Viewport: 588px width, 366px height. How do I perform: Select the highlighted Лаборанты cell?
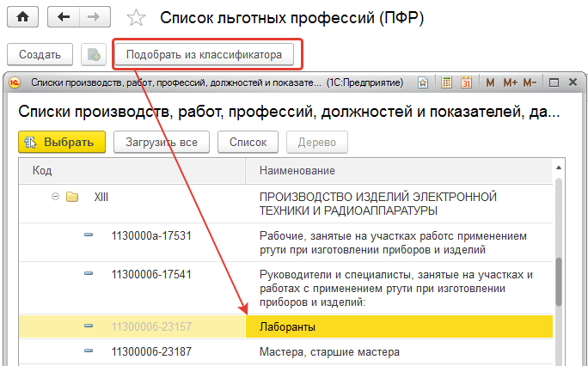(399, 326)
